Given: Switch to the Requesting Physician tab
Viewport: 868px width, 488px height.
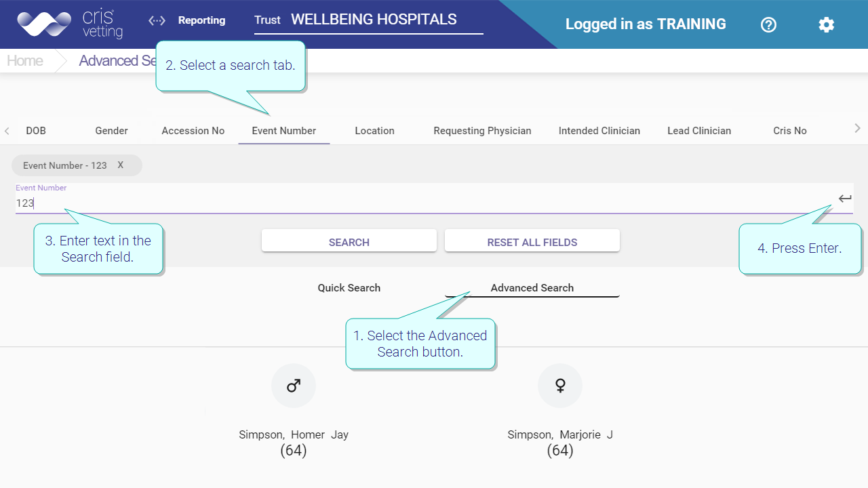Looking at the screenshot, I should [483, 131].
